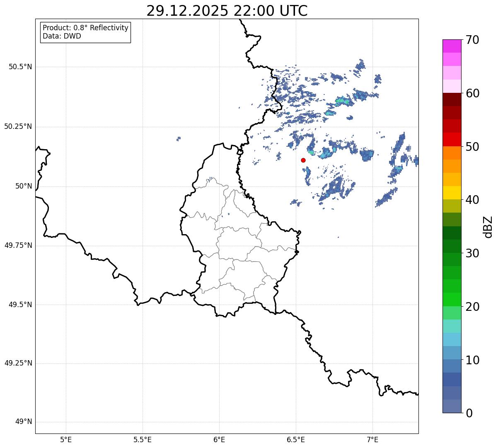Screen dimensions: 498x448
Task: Click the latitude label 50°N
Action: 24,186
